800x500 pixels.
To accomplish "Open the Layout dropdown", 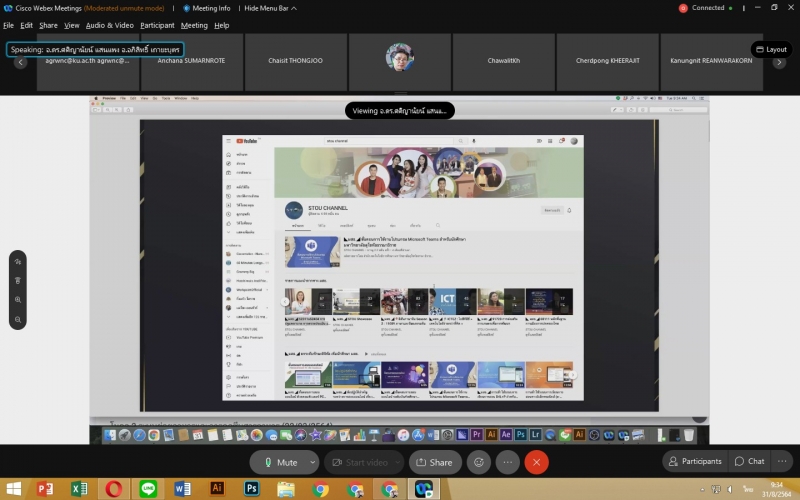I will (x=770, y=49).
